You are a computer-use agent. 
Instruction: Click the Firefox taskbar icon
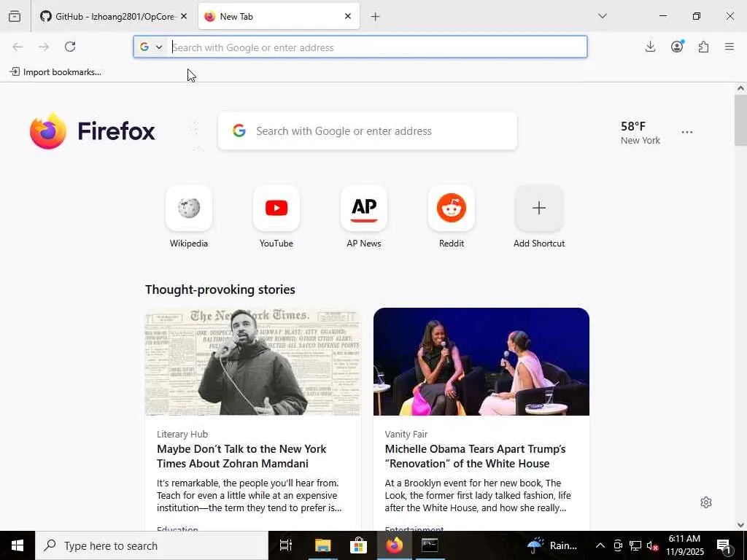tap(395, 545)
